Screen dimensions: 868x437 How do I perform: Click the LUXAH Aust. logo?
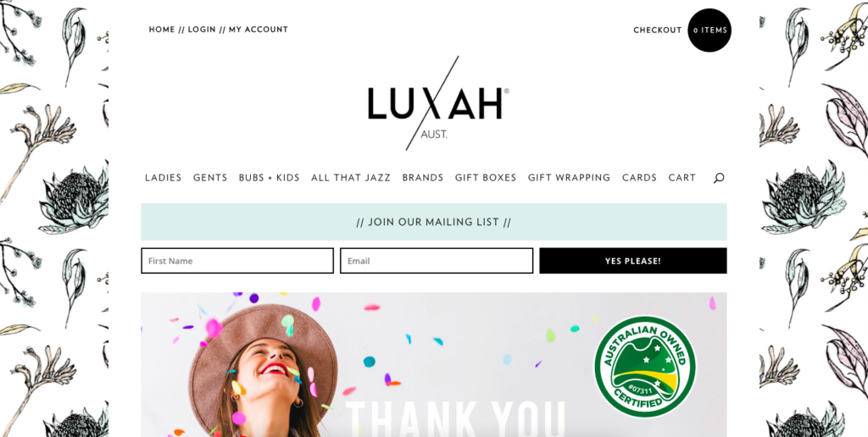click(x=438, y=103)
